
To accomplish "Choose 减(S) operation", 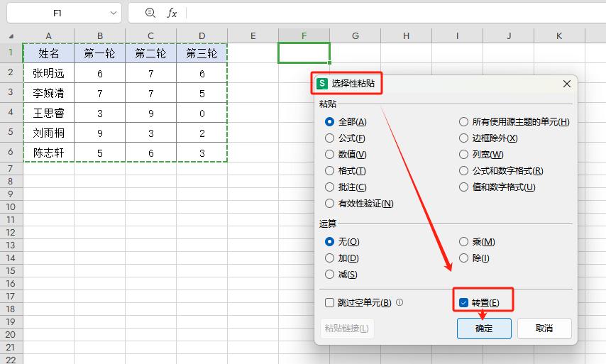I will (x=341, y=275).
